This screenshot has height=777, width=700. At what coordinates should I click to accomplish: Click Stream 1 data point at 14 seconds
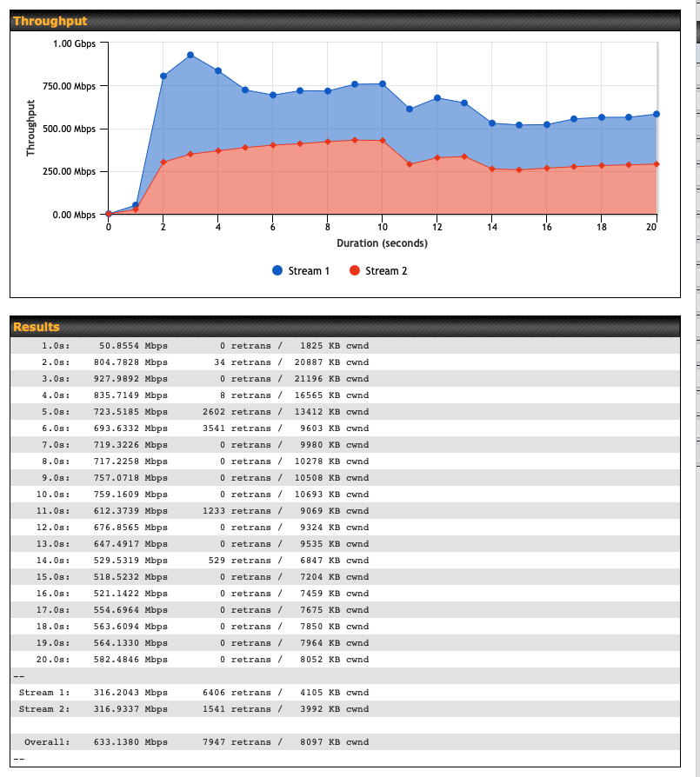pos(492,123)
